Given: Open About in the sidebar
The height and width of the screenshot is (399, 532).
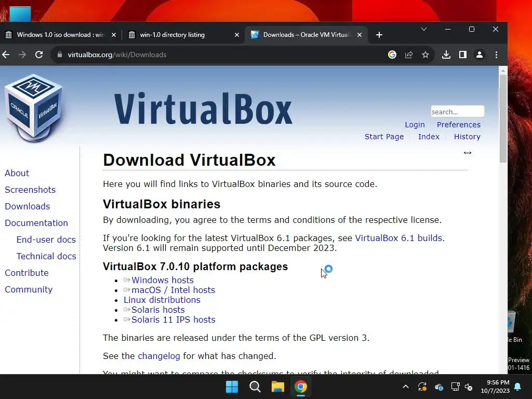Looking at the screenshot, I should click(17, 173).
